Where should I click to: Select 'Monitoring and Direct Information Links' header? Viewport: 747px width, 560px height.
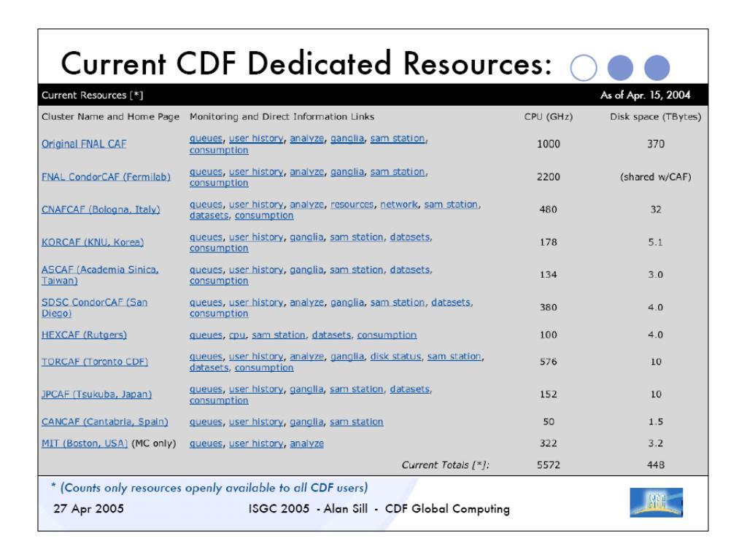282,117
